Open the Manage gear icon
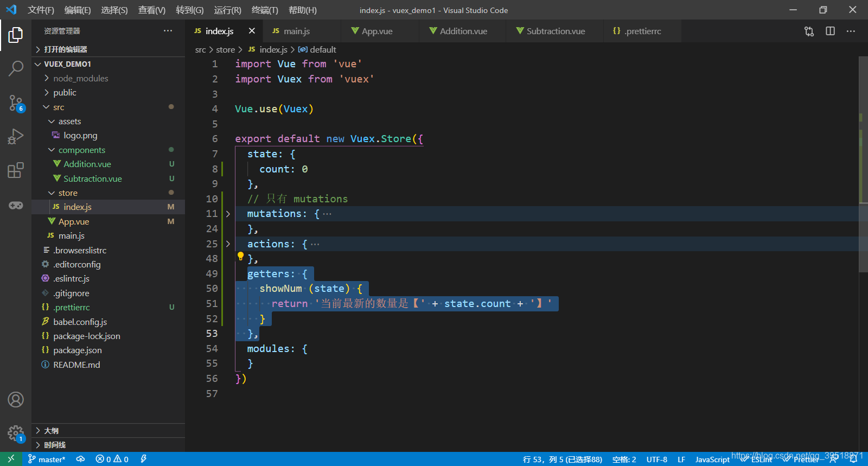868x466 pixels. point(16,433)
